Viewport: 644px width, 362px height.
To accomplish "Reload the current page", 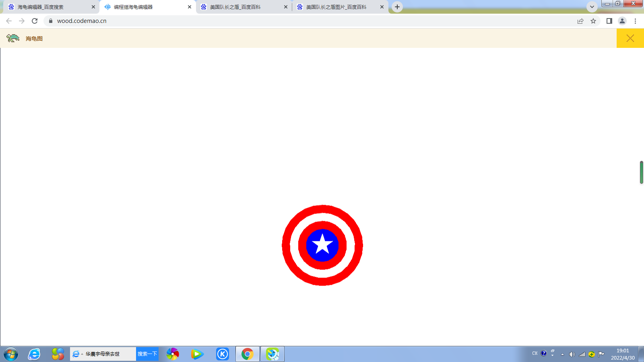I will 35,21.
